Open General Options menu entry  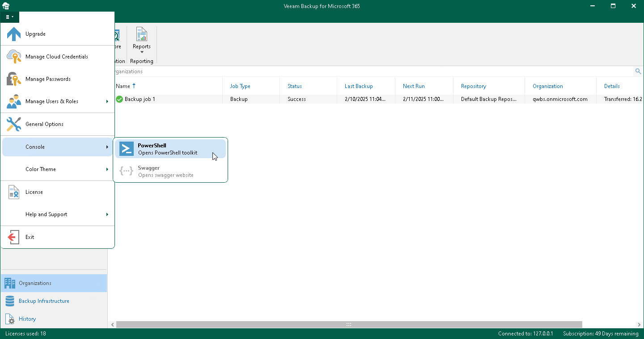pyautogui.click(x=57, y=124)
